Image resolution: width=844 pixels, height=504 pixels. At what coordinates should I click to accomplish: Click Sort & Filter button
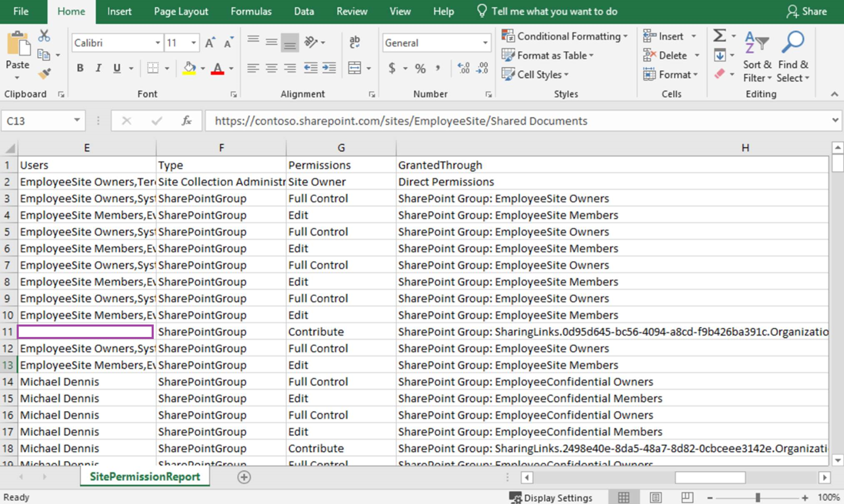(757, 56)
